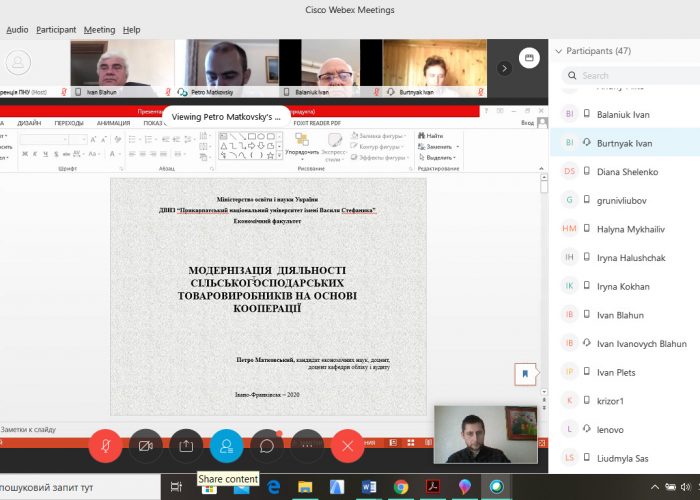Viewport: 700px width, 500px height.
Task: Open the Audio menu
Action: (17, 30)
